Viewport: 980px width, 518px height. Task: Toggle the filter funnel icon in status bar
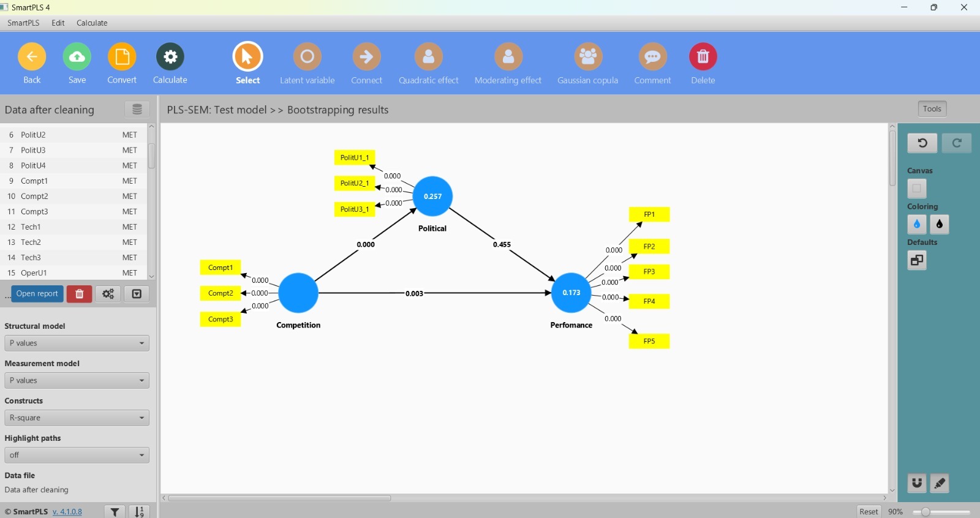click(x=115, y=512)
